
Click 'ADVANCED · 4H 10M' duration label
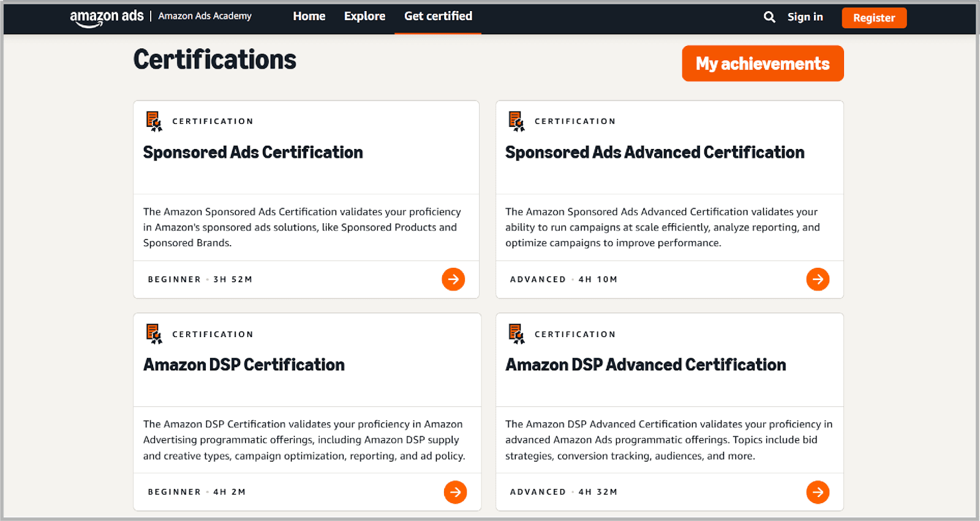(563, 280)
